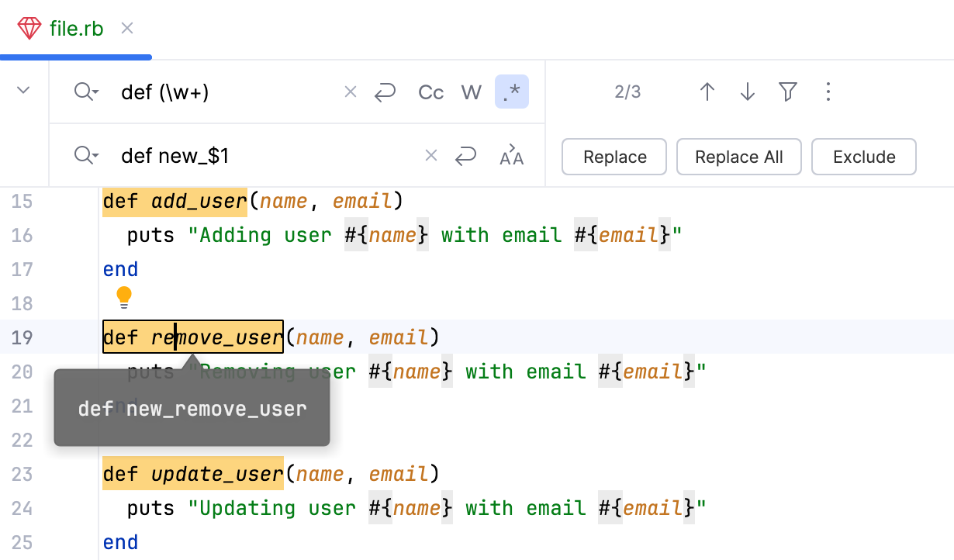The width and height of the screenshot is (954, 560).
Task: Click the Replace button
Action: [x=615, y=157]
